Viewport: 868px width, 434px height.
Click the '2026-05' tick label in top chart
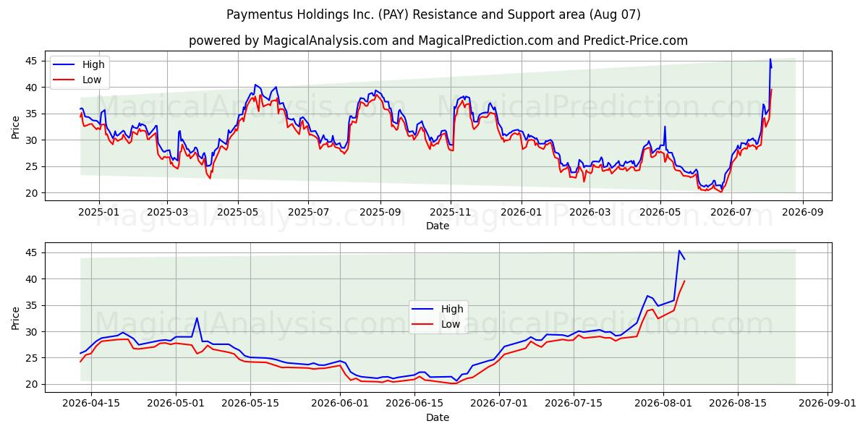pyautogui.click(x=661, y=212)
